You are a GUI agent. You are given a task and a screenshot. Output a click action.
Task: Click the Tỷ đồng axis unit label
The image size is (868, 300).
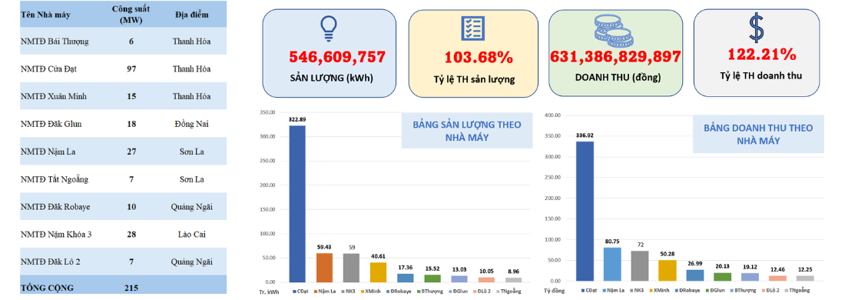(554, 291)
